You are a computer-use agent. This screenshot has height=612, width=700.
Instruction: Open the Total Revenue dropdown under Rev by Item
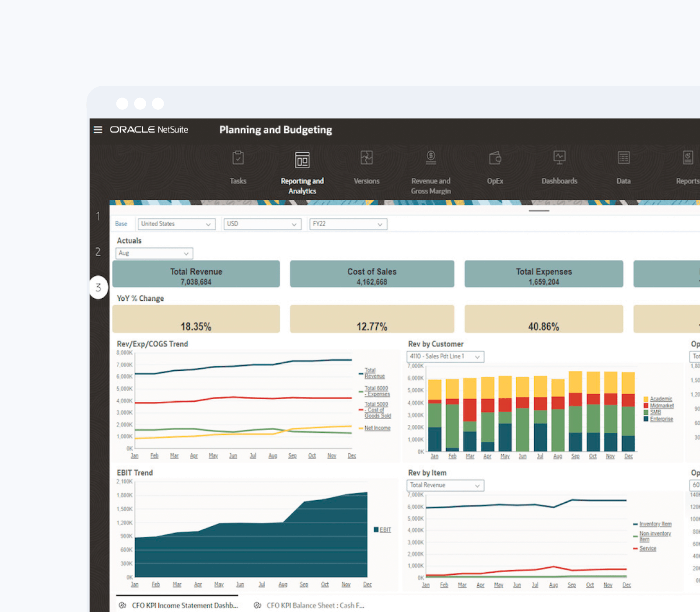(x=445, y=485)
